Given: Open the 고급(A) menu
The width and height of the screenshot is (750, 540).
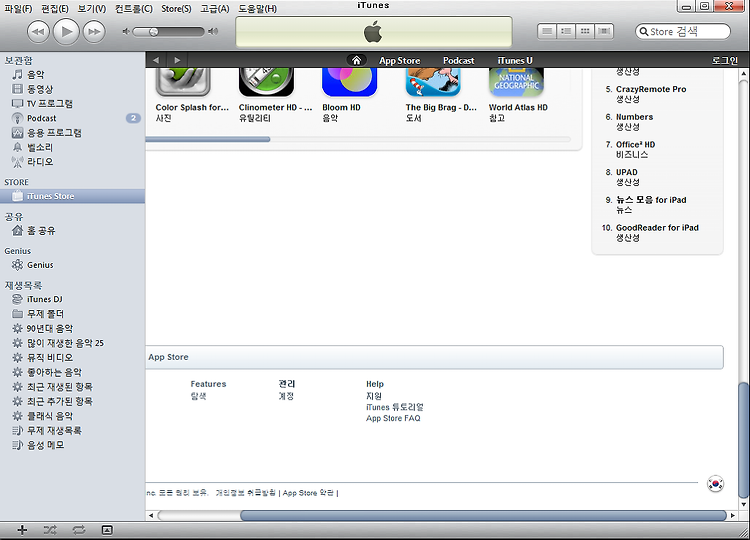Looking at the screenshot, I should (215, 9).
